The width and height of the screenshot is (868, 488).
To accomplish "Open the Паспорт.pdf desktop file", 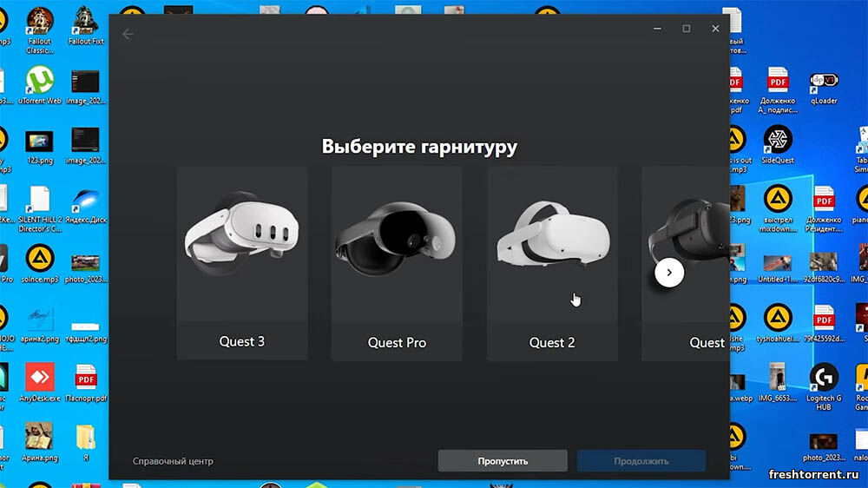I will click(86, 382).
